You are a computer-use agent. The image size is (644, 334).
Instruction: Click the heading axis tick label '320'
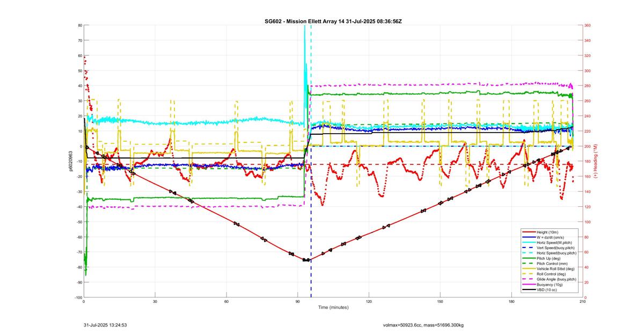588,55
